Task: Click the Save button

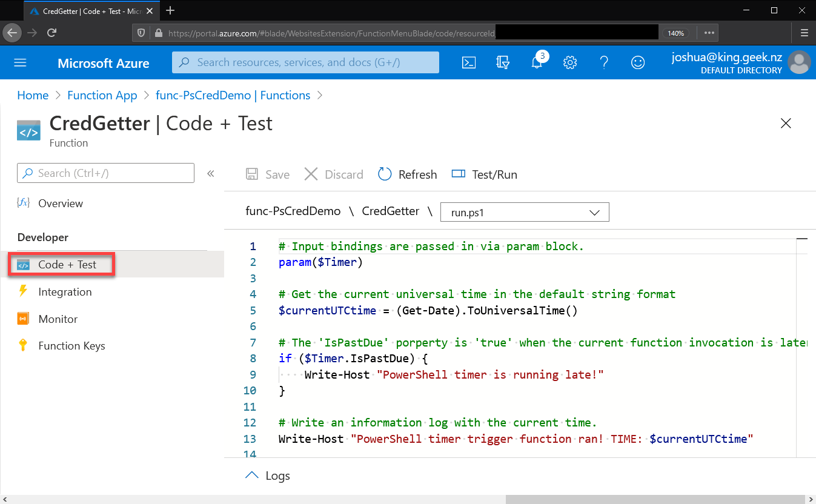Action: 268,174
